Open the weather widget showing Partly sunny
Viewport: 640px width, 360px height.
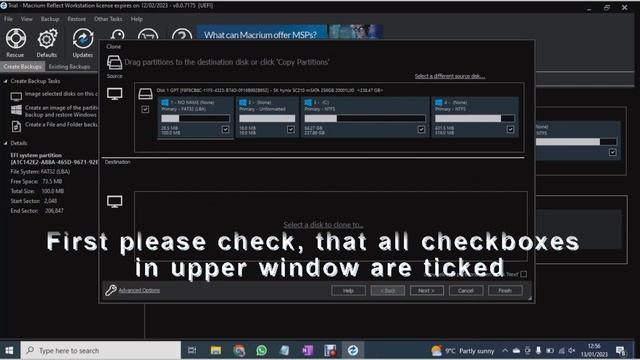click(x=462, y=351)
